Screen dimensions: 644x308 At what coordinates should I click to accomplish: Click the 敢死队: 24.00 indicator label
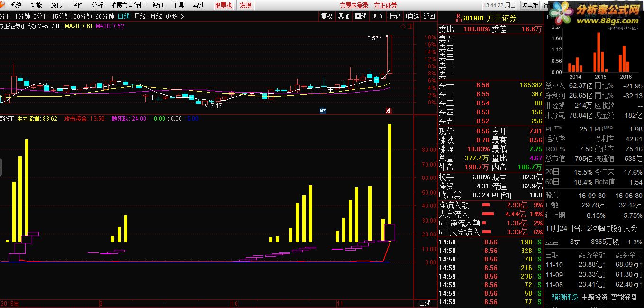[129, 118]
